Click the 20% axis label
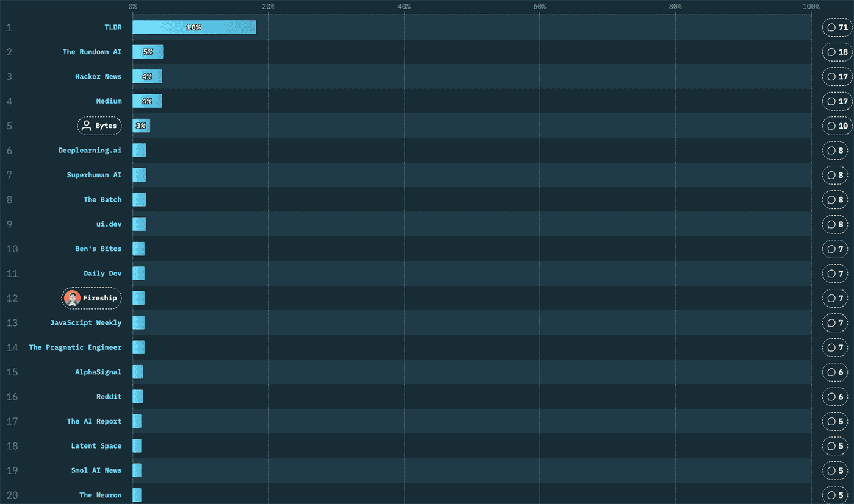 268,6
